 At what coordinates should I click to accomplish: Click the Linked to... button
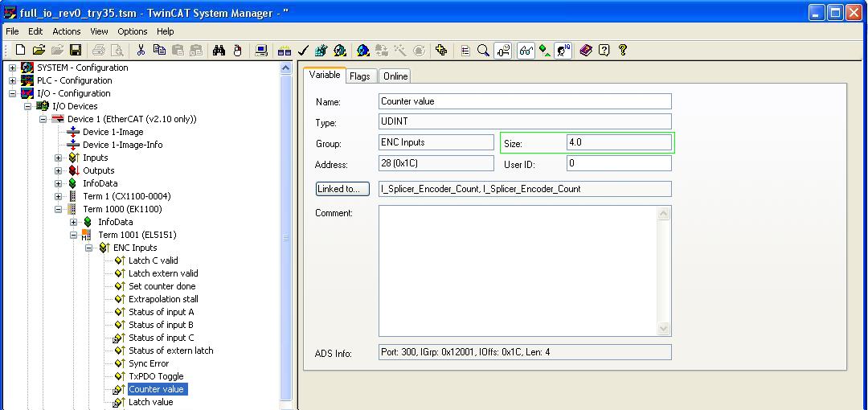click(x=342, y=189)
